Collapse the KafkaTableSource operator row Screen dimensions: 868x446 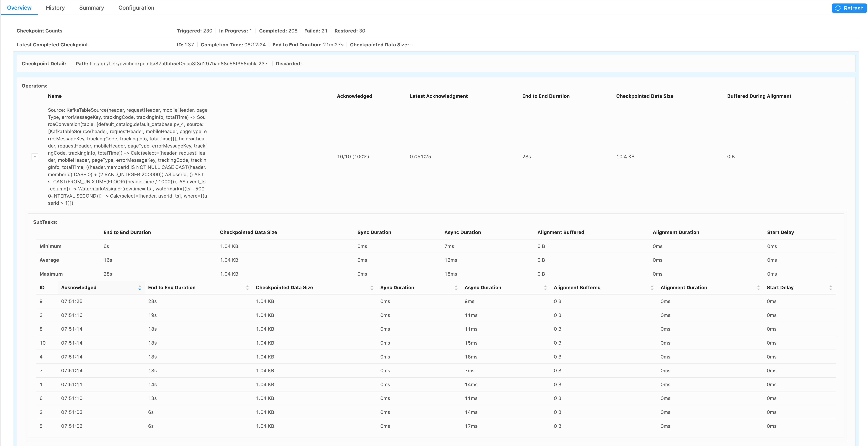click(35, 157)
